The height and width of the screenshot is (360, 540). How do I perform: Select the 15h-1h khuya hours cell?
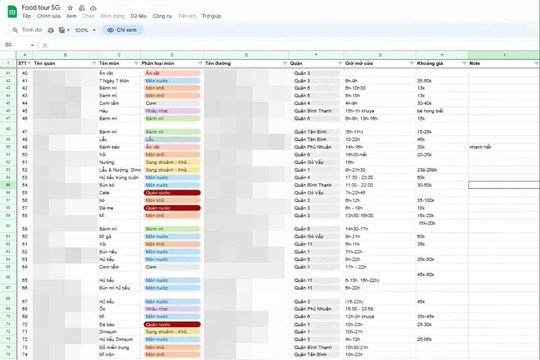(380, 111)
